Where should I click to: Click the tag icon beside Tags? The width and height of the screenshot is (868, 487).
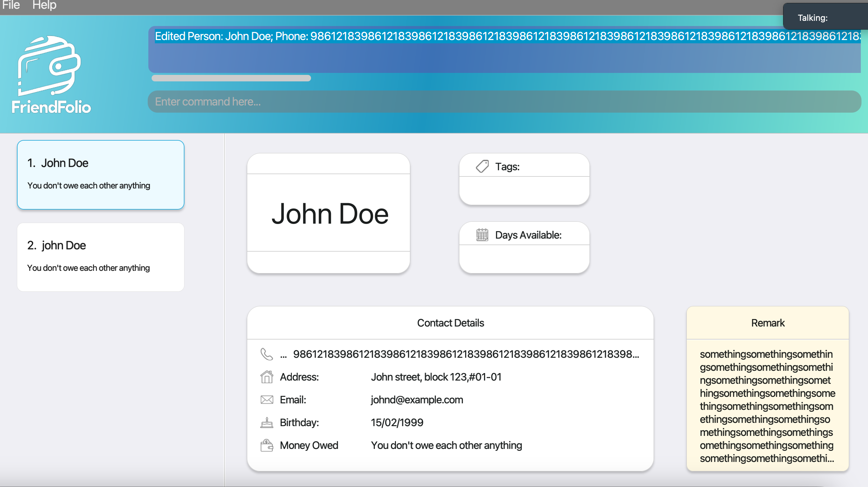482,167
